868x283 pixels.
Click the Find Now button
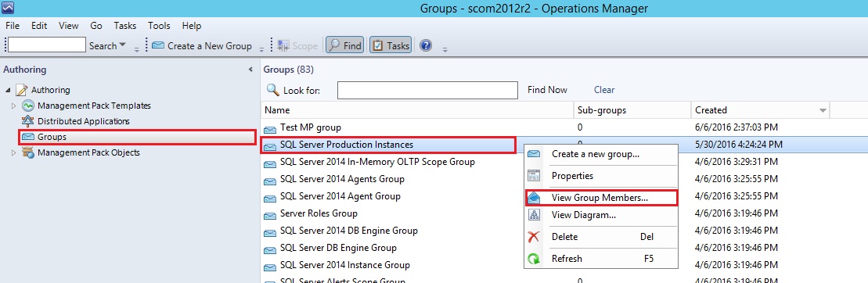tap(547, 90)
